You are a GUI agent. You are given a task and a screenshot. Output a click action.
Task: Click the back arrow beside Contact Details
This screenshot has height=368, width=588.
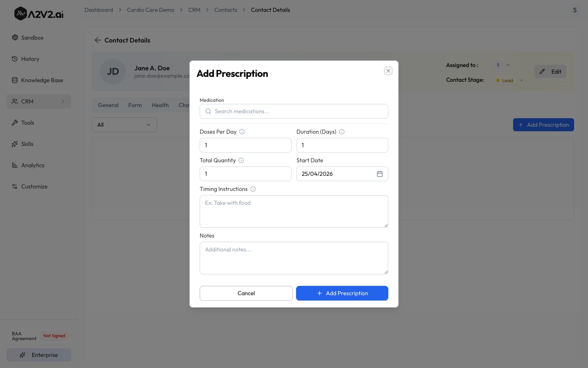pyautogui.click(x=98, y=40)
